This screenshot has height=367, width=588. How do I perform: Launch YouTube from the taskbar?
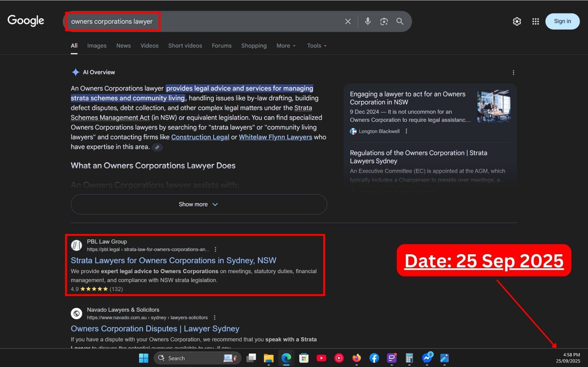[321, 358]
